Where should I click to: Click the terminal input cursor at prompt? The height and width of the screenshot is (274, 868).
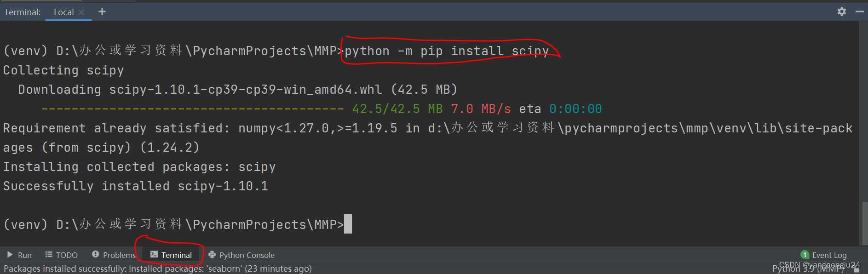(x=348, y=224)
